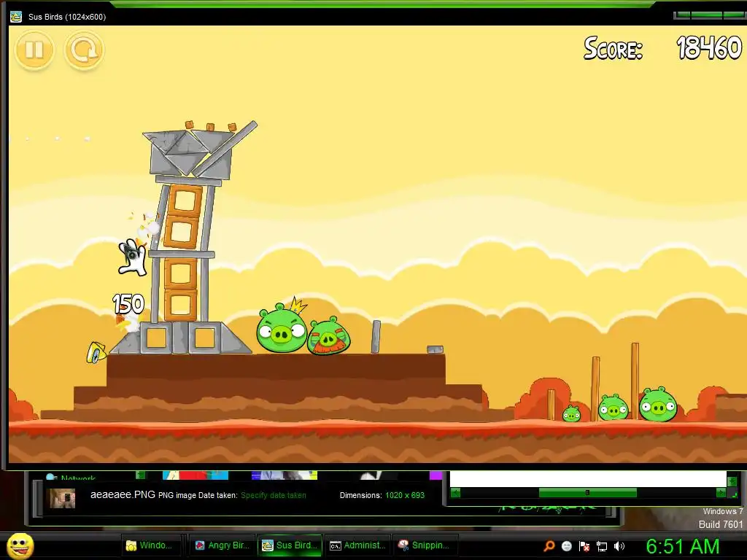Switch to the Administ... command prompt taskbar button

358,545
